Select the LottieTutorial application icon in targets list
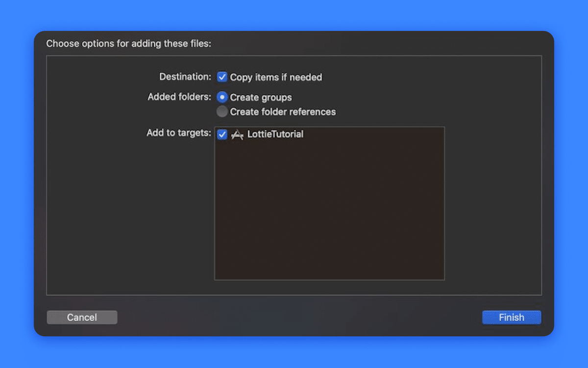Viewport: 588px width, 368px height. coord(237,134)
